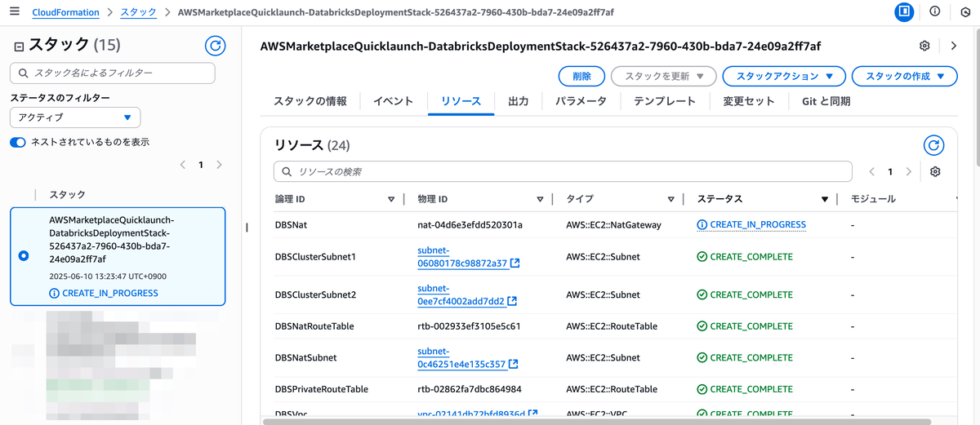Open the Git と同期 tab
The height and width of the screenshot is (425, 980).
tap(826, 101)
